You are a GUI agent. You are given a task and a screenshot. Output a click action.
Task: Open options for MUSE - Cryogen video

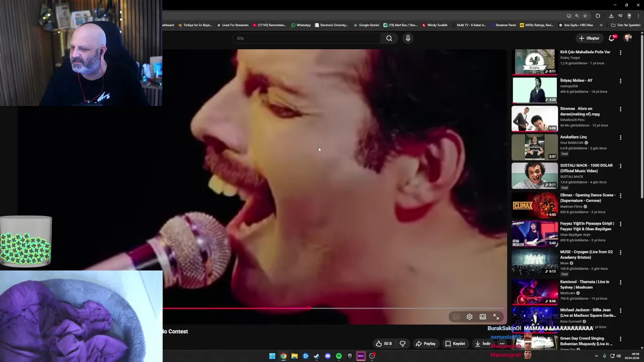(620, 252)
